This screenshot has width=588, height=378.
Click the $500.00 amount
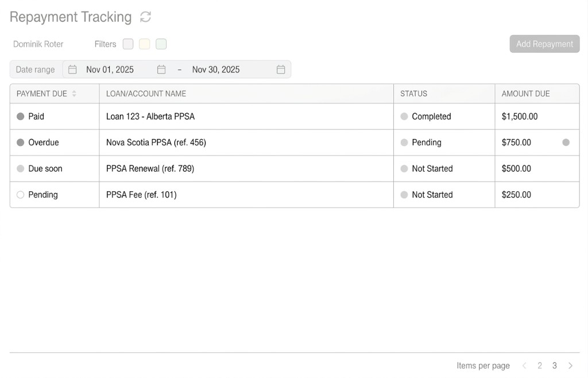[516, 169]
